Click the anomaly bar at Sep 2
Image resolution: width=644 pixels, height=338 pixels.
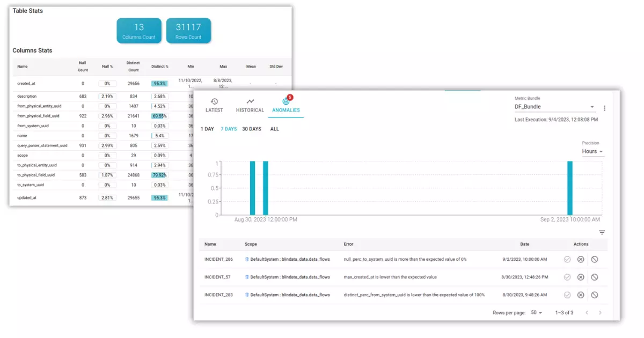570,188
